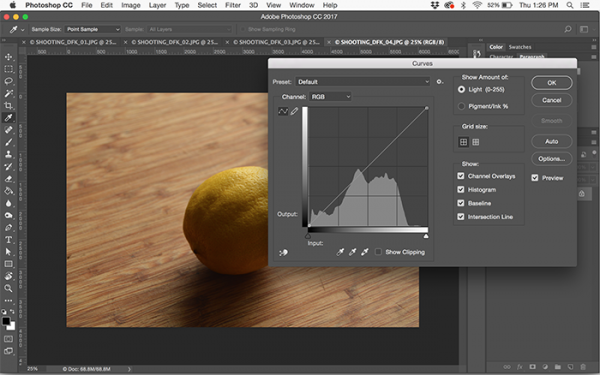600x375 pixels.
Task: Select the Type tool
Action: (8, 240)
